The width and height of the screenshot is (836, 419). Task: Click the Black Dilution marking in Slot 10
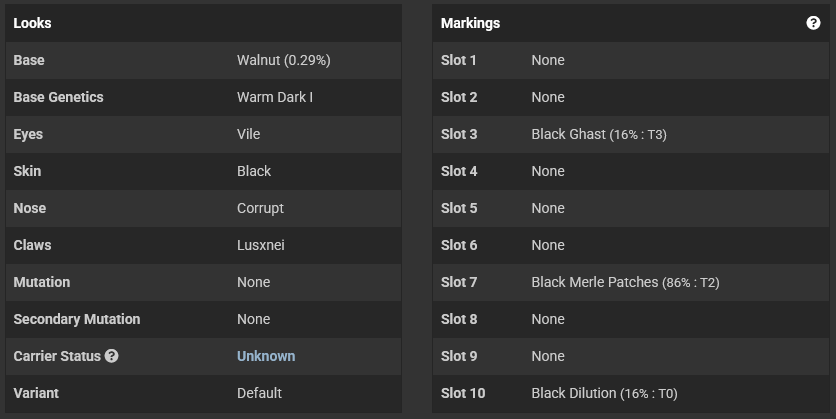click(604, 393)
